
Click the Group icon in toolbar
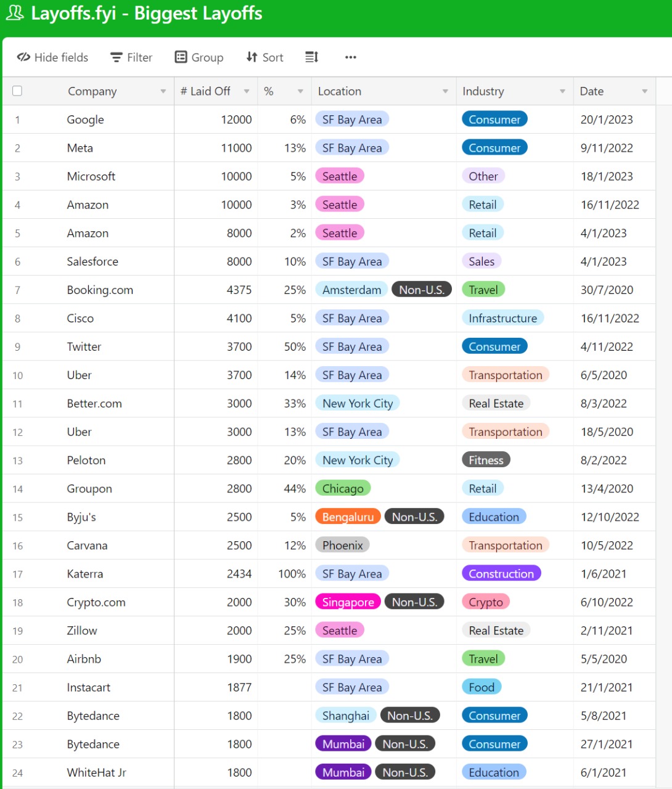(181, 57)
